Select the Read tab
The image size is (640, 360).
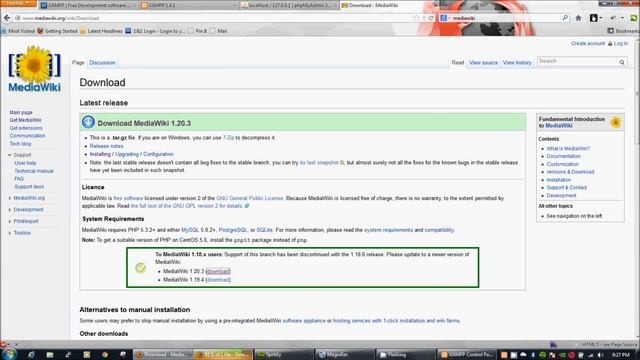click(x=458, y=63)
